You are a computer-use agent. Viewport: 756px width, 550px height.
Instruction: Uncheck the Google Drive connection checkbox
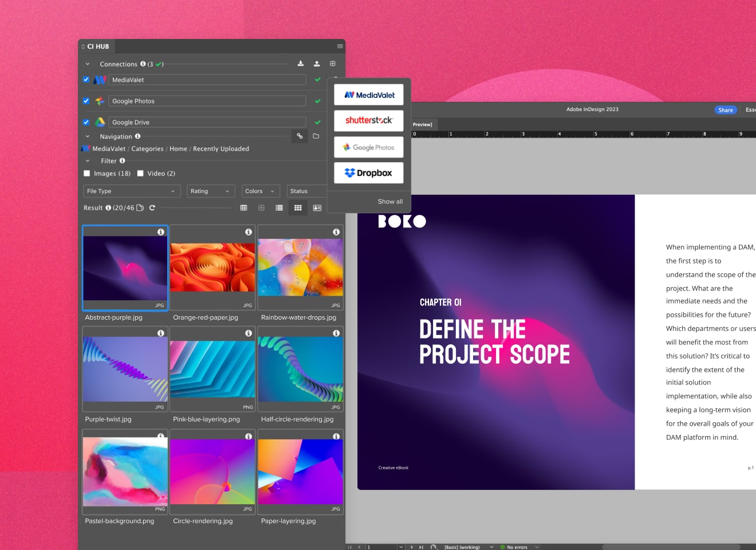[x=86, y=122]
